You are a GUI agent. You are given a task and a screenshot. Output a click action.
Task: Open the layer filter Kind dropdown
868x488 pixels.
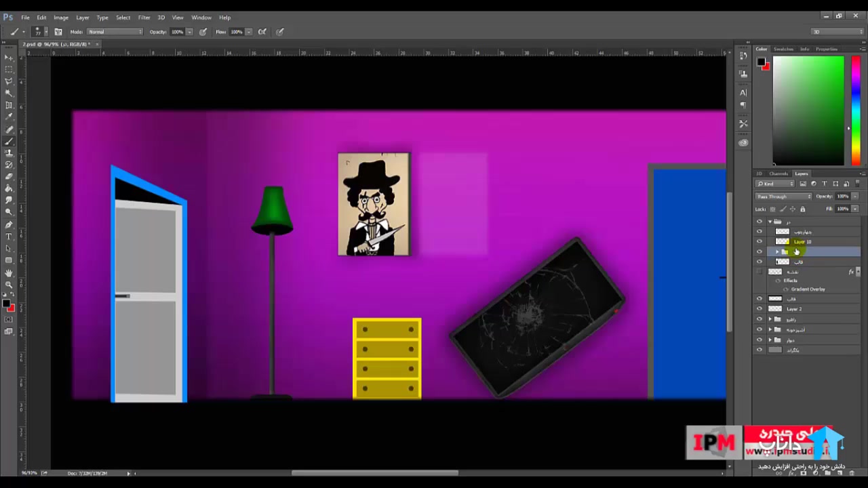coord(776,184)
